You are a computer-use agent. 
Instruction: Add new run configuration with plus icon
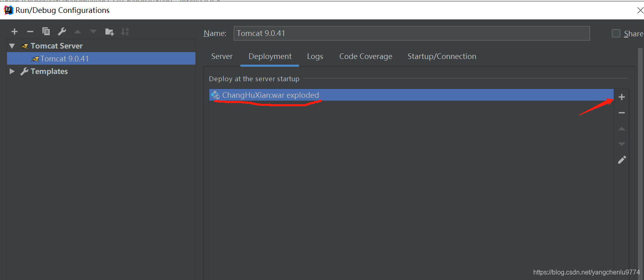pos(15,32)
